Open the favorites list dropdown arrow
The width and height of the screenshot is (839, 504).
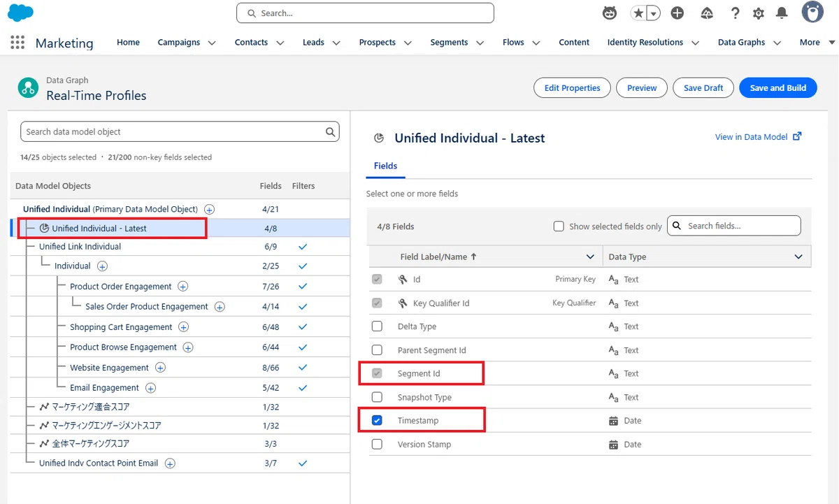click(653, 13)
